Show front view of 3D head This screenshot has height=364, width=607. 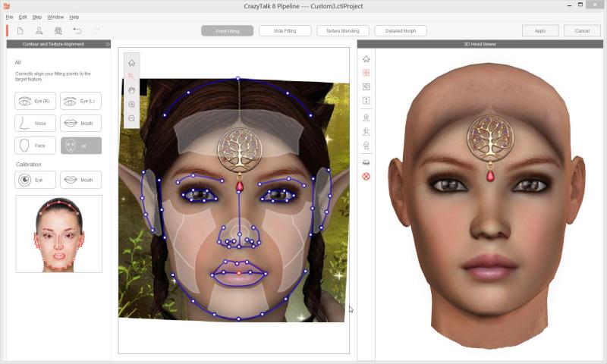pyautogui.click(x=366, y=118)
